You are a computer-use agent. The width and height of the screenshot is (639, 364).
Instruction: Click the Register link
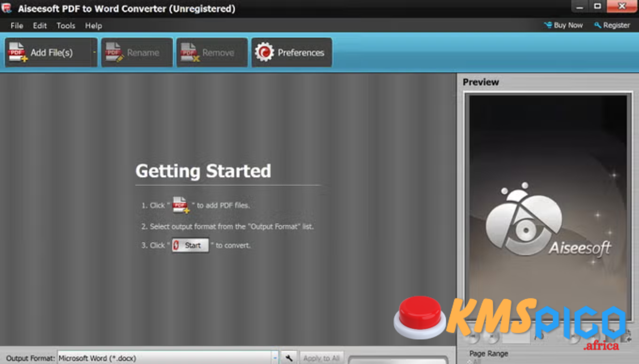[612, 25]
